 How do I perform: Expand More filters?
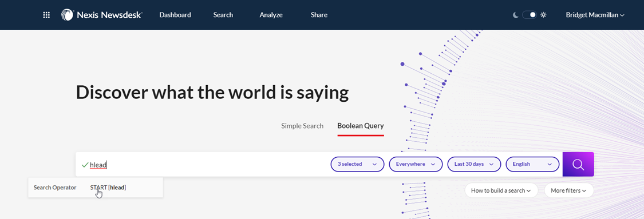(569, 190)
